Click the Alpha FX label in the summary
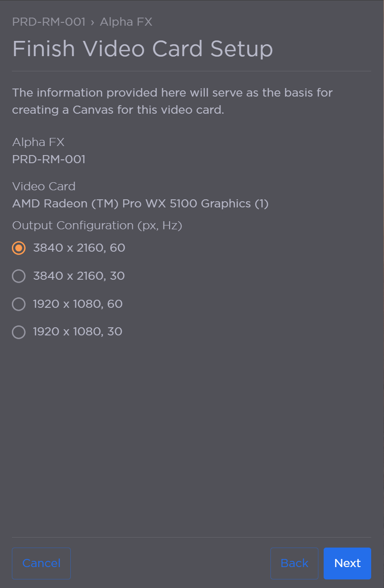Viewport: 384px width, 588px height. click(38, 142)
